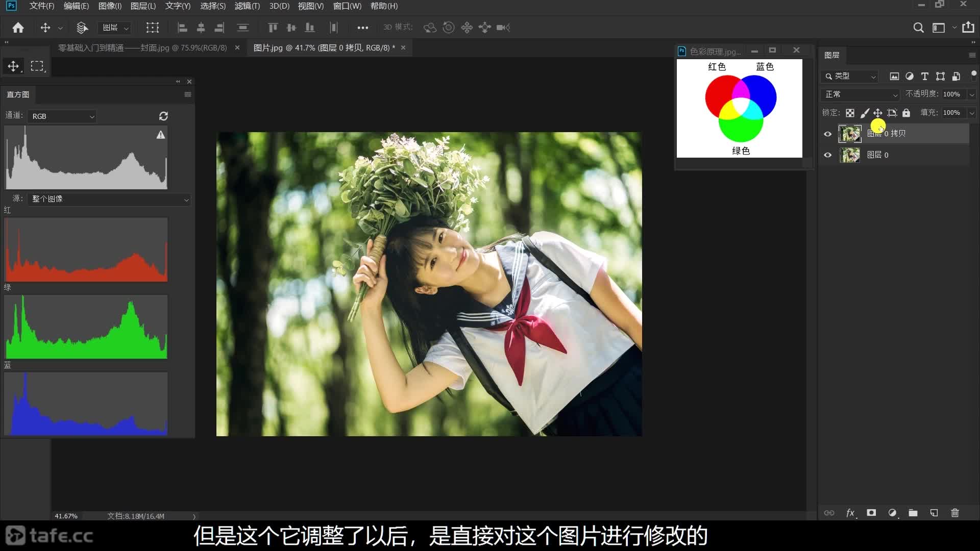
Task: Lock transparent pixels checkerboard icon
Action: (x=850, y=113)
